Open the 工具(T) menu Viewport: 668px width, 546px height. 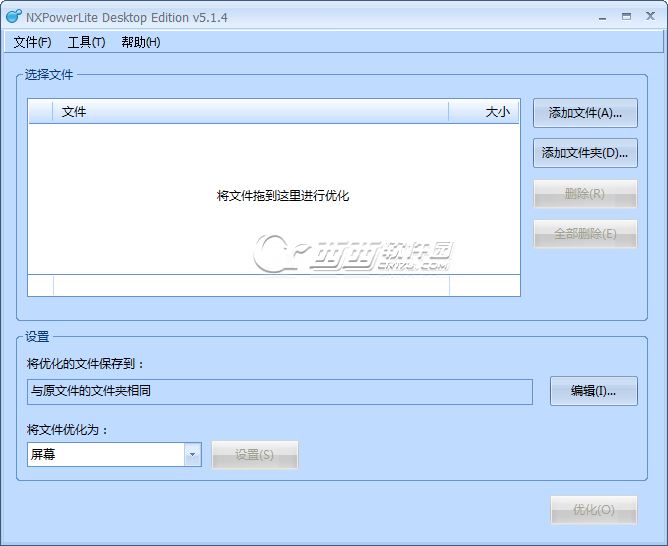86,42
